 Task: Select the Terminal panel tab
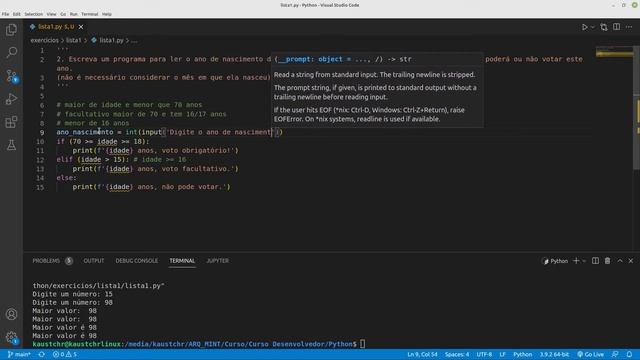point(182,261)
